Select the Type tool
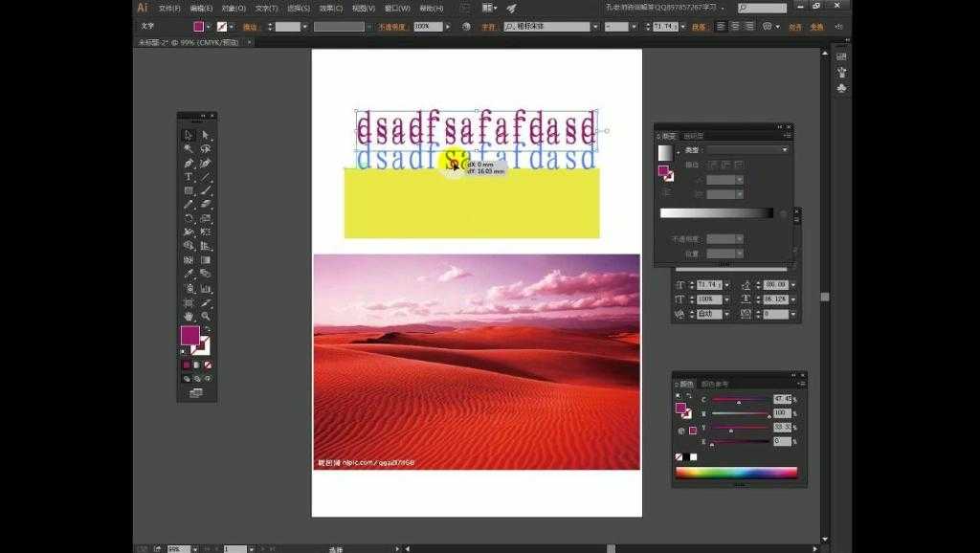The image size is (980, 553). [x=189, y=177]
